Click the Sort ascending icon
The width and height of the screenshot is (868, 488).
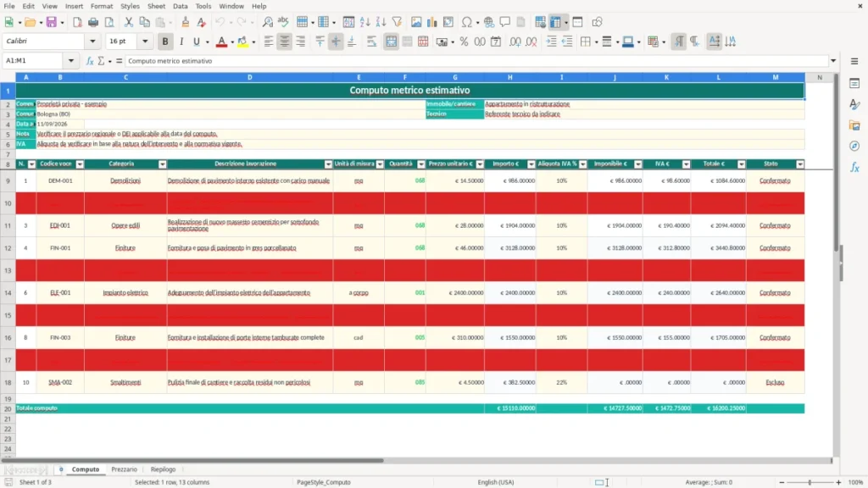point(364,22)
